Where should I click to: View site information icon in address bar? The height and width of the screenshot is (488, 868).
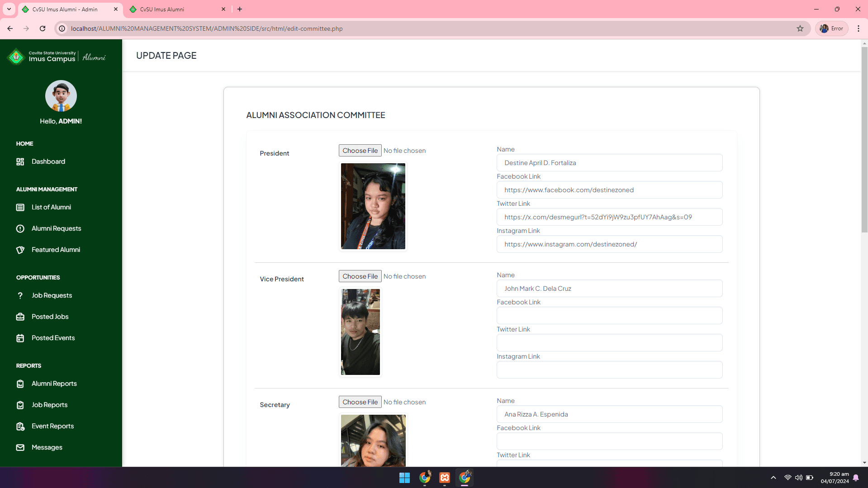pos(62,28)
